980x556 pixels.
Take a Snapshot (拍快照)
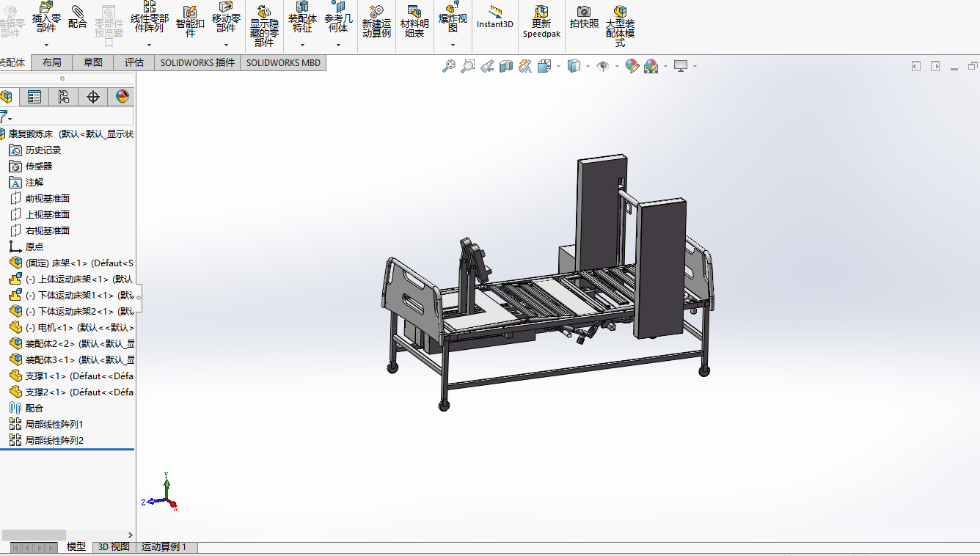584,17
